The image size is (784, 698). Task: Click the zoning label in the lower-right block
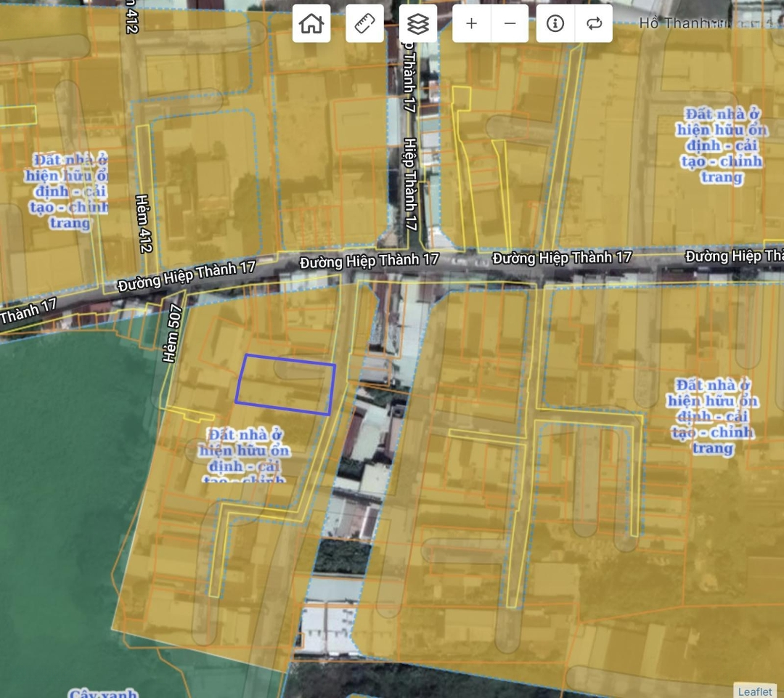pos(712,416)
